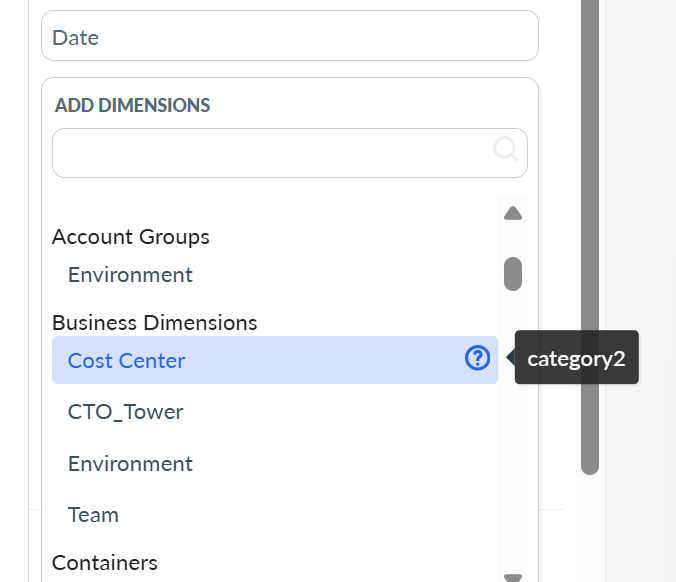Image resolution: width=676 pixels, height=582 pixels.
Task: Select the Cost Center dimension
Action: (x=127, y=361)
